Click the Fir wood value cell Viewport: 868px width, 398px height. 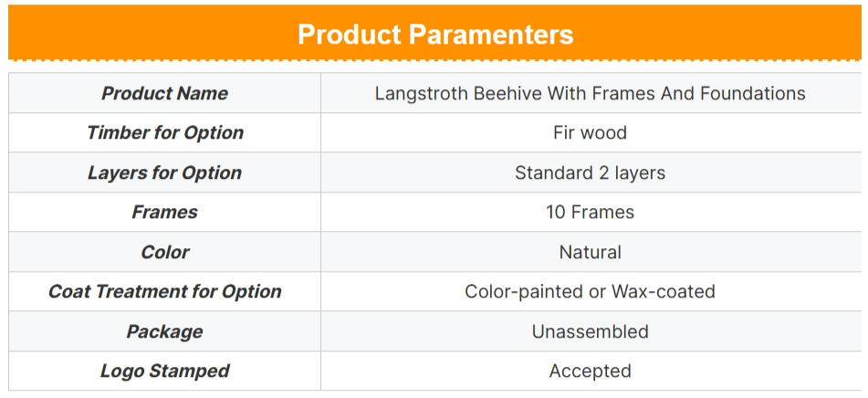pos(591,133)
